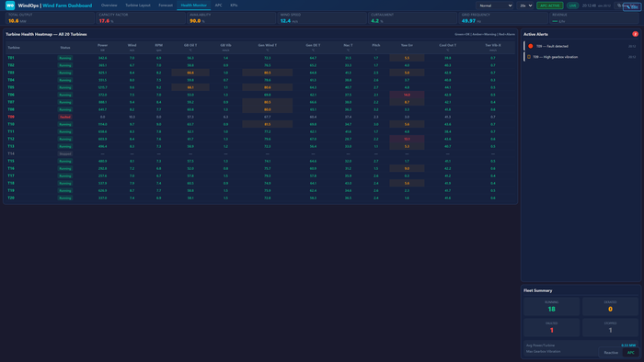Image resolution: width=644 pixels, height=362 pixels.
Task: Click the Turbine Health Heatmap title
Action: [46, 34]
